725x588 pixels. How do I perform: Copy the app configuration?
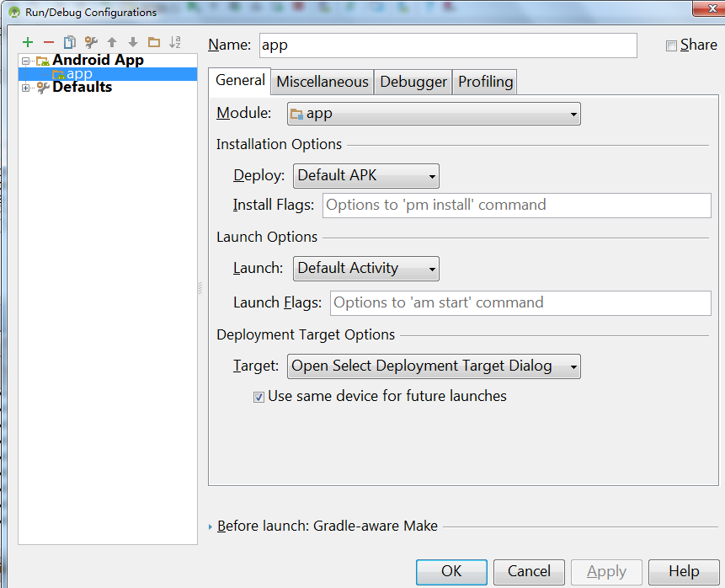click(71, 40)
